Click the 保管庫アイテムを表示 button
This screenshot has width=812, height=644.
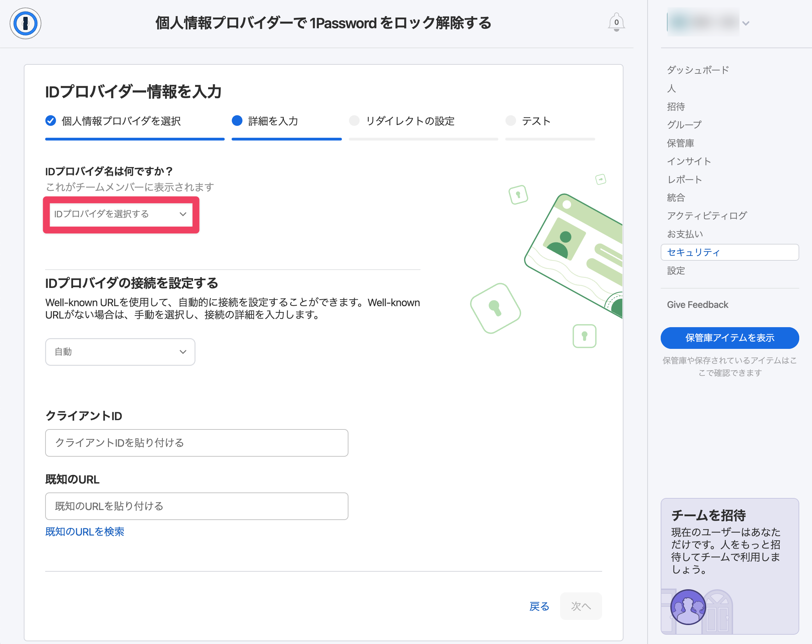730,337
